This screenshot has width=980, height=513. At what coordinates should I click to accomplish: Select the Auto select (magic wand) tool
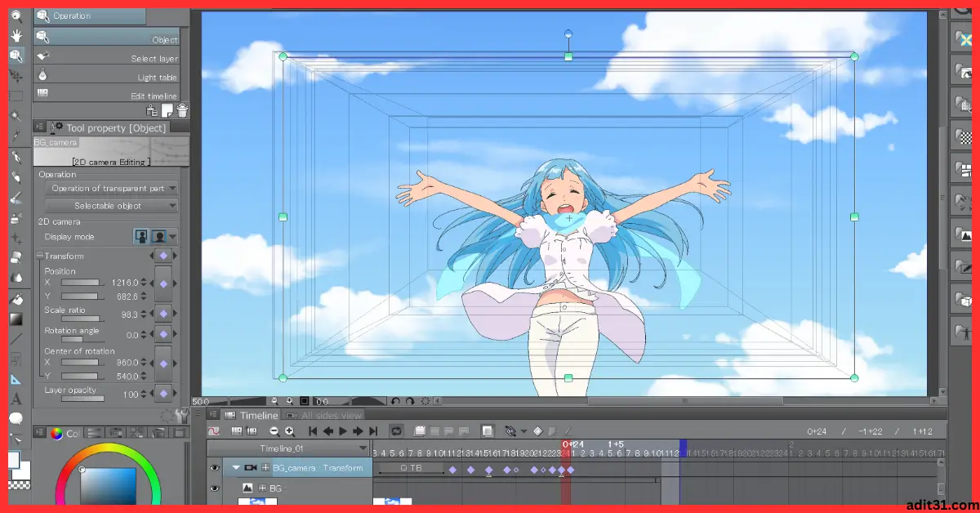[x=16, y=115]
